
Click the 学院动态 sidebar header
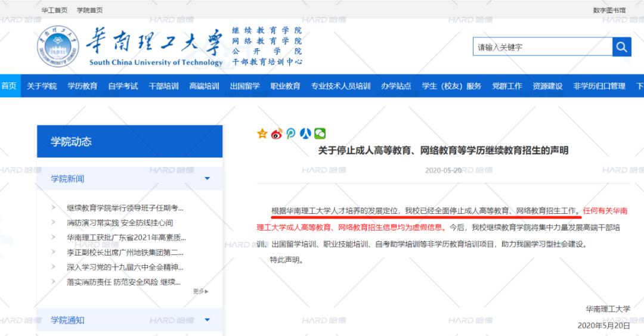(x=129, y=141)
